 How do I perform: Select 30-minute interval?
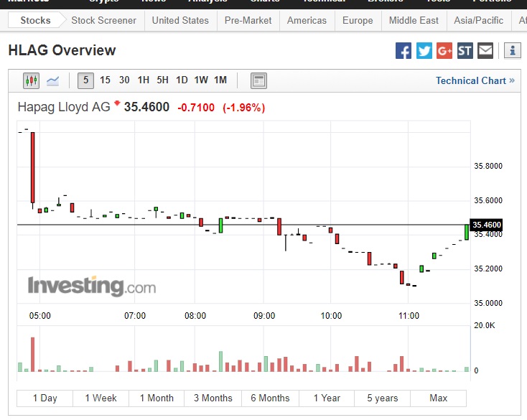click(124, 80)
